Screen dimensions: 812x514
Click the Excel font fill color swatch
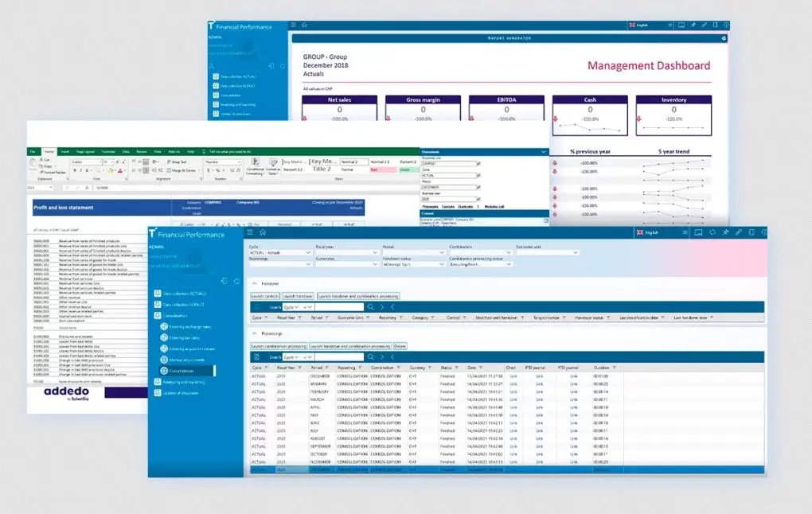pos(109,170)
